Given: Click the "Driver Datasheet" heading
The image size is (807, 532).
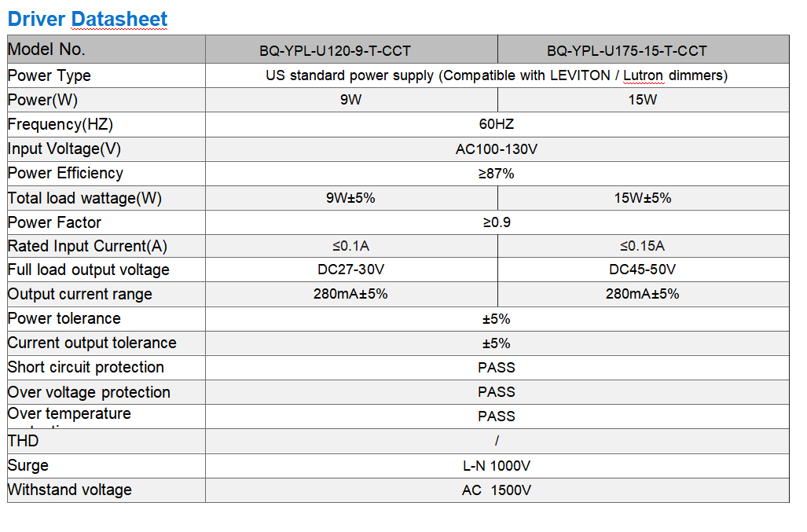Looking at the screenshot, I should click(x=87, y=19).
